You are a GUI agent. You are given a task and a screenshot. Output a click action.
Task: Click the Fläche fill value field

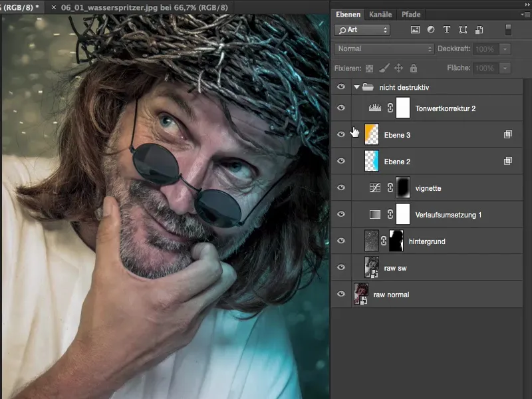pos(486,68)
